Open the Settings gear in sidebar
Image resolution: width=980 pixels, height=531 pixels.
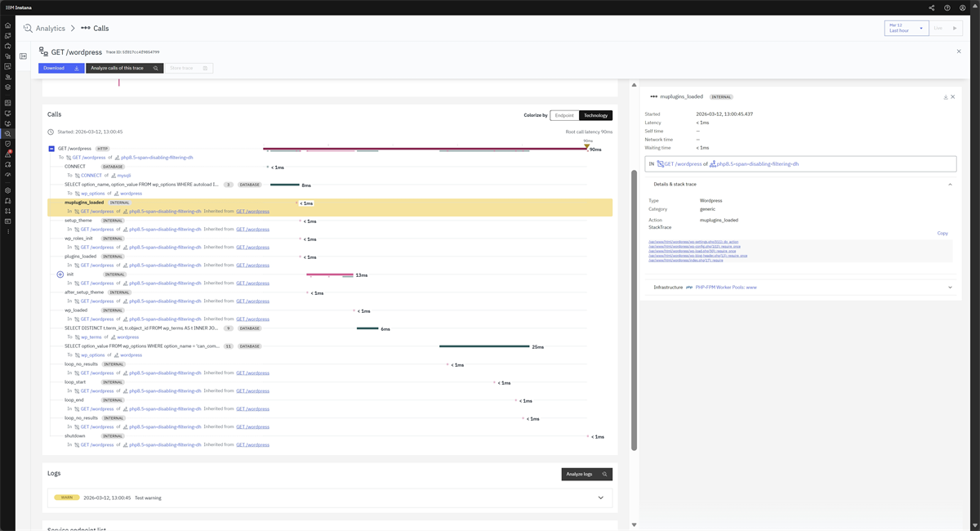[7, 190]
